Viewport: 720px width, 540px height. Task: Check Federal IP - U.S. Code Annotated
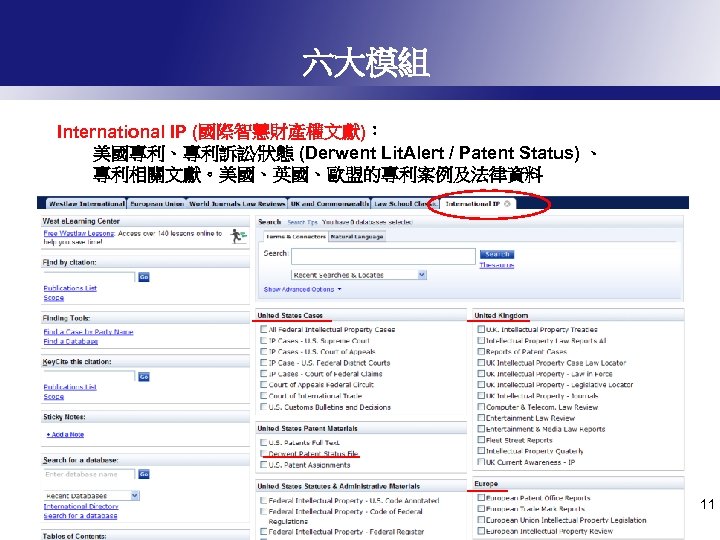click(264, 500)
